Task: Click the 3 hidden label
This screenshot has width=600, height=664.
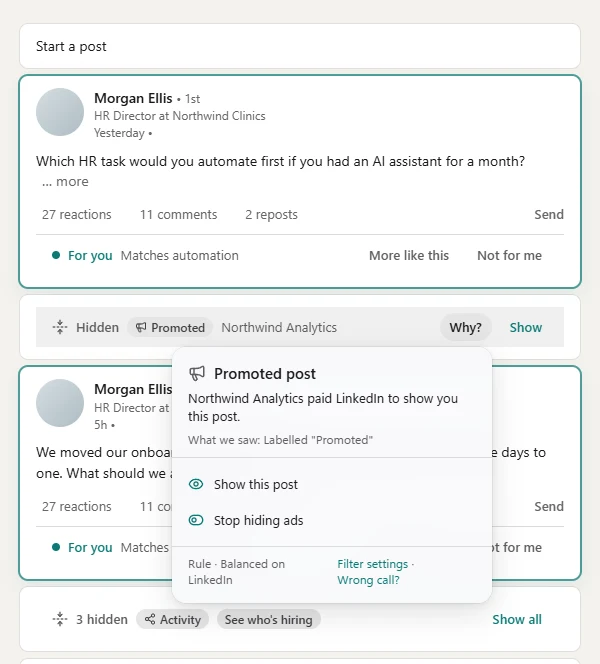Action: pos(102,620)
